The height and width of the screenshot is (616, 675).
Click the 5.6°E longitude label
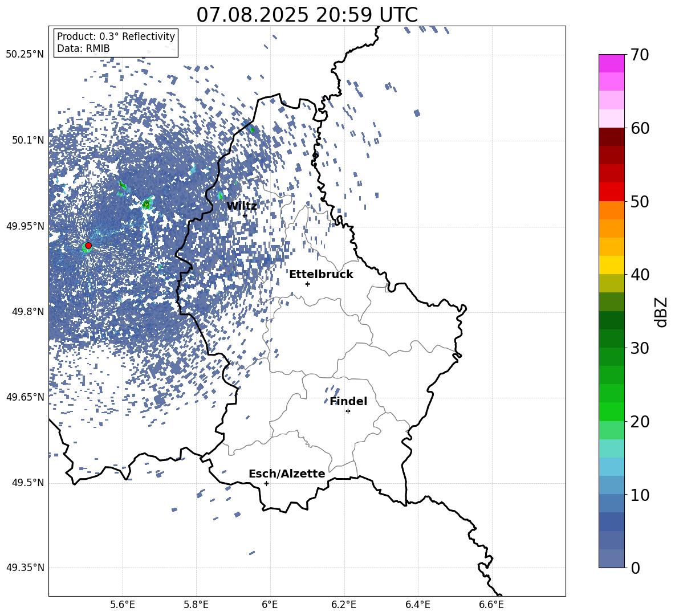122,605
